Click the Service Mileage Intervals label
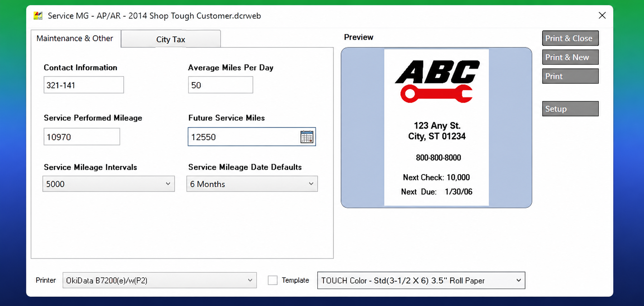Viewport: 644px width, 306px height. click(90, 167)
